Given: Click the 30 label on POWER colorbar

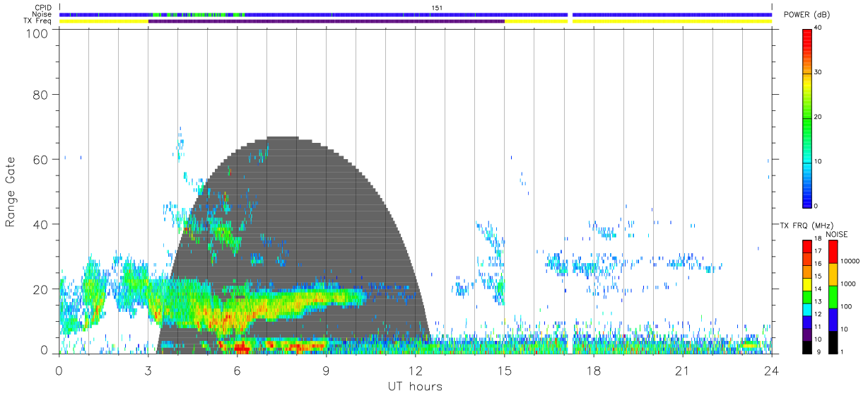Looking at the screenshot, I should [x=819, y=72].
